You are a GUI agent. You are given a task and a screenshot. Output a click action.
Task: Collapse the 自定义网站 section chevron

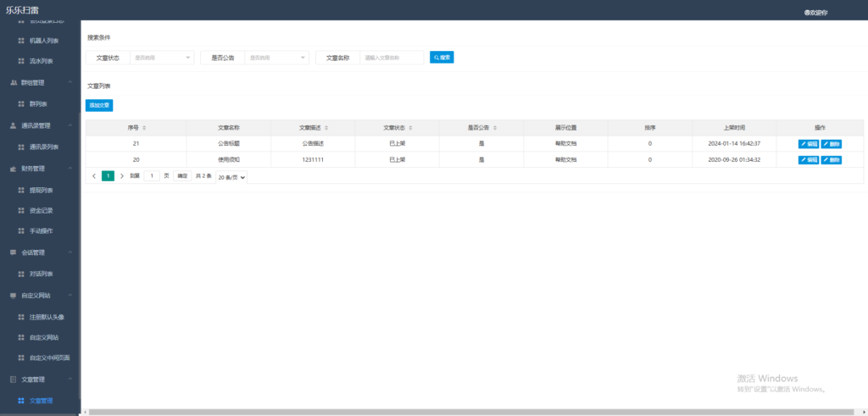[70, 296]
